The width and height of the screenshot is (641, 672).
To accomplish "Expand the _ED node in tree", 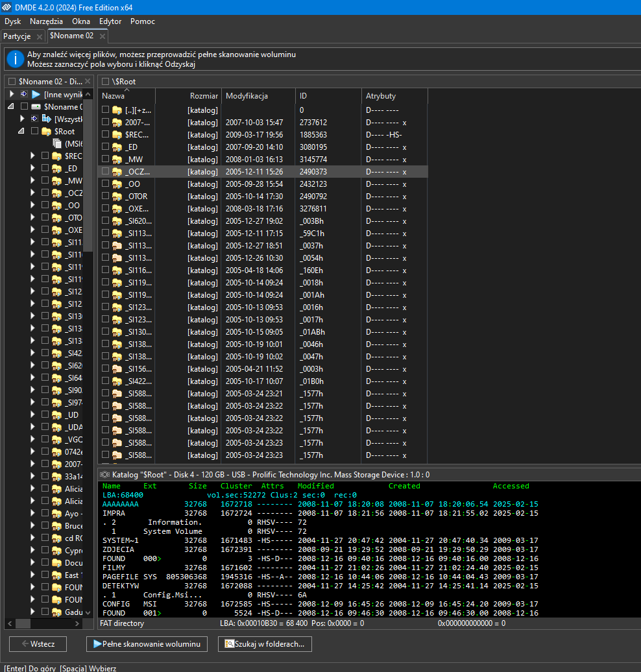I will (x=32, y=168).
